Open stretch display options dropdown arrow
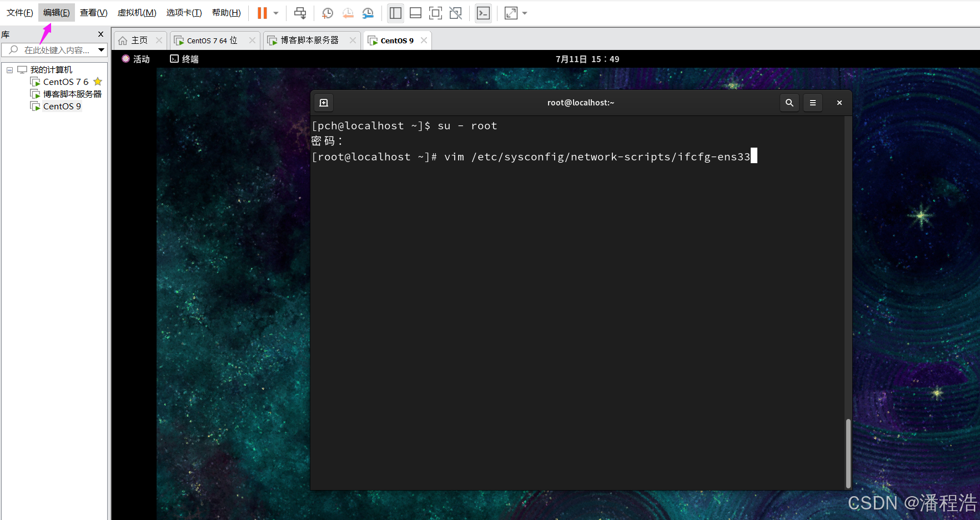 pyautogui.click(x=525, y=13)
